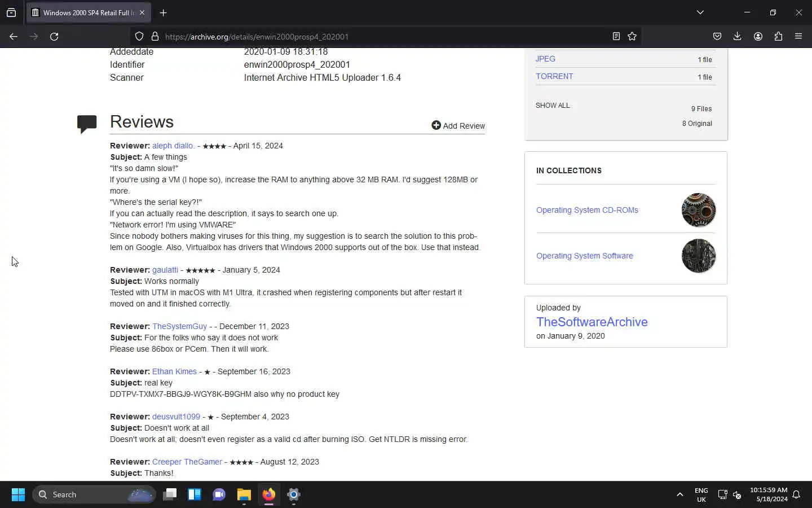This screenshot has height=508, width=812.
Task: Show hidden system tray icons
Action: (x=680, y=494)
